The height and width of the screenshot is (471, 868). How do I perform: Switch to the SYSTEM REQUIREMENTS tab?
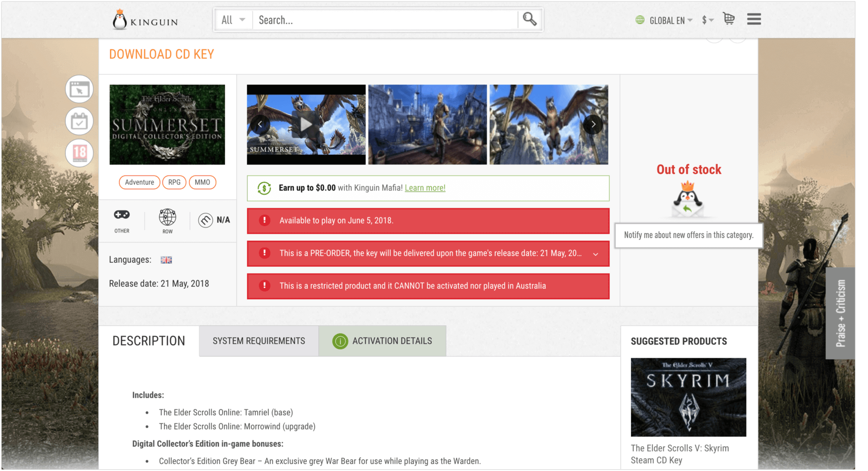259,341
